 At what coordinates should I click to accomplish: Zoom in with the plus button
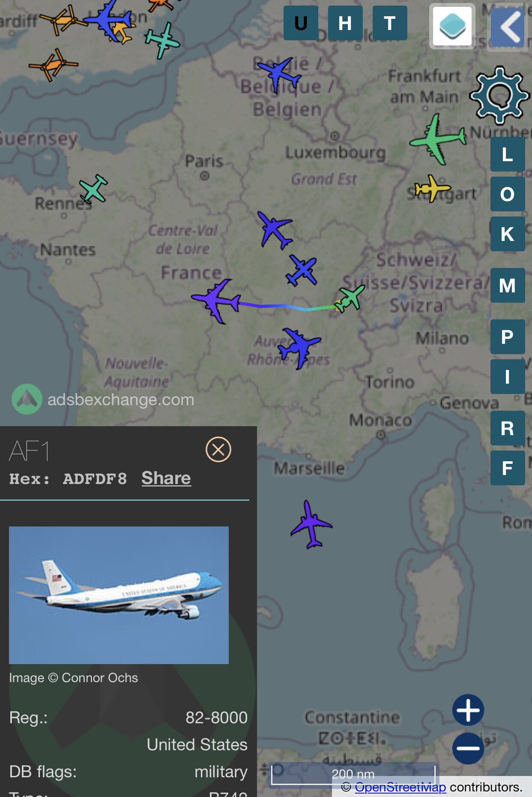pyautogui.click(x=468, y=710)
